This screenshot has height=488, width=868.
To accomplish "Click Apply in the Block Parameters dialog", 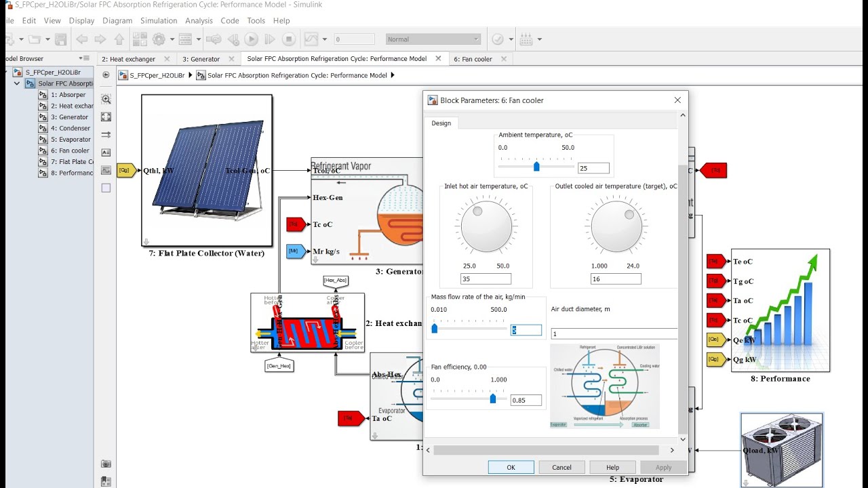I will pyautogui.click(x=664, y=467).
